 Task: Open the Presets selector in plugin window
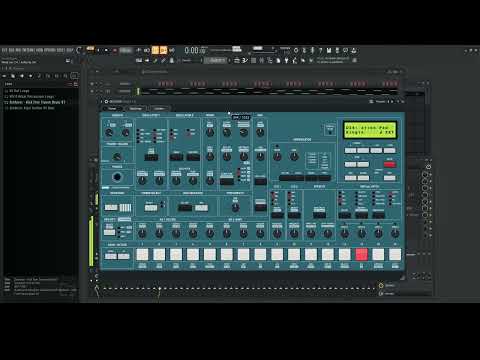point(380,101)
